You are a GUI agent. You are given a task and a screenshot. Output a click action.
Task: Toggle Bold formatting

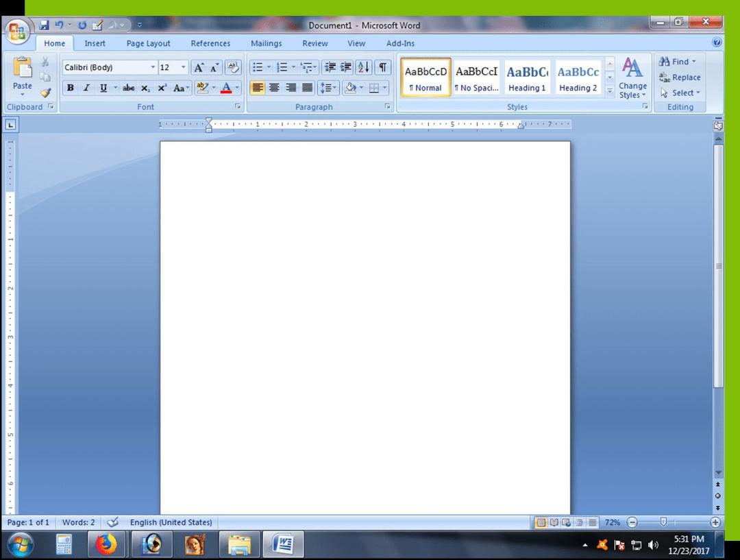click(71, 88)
